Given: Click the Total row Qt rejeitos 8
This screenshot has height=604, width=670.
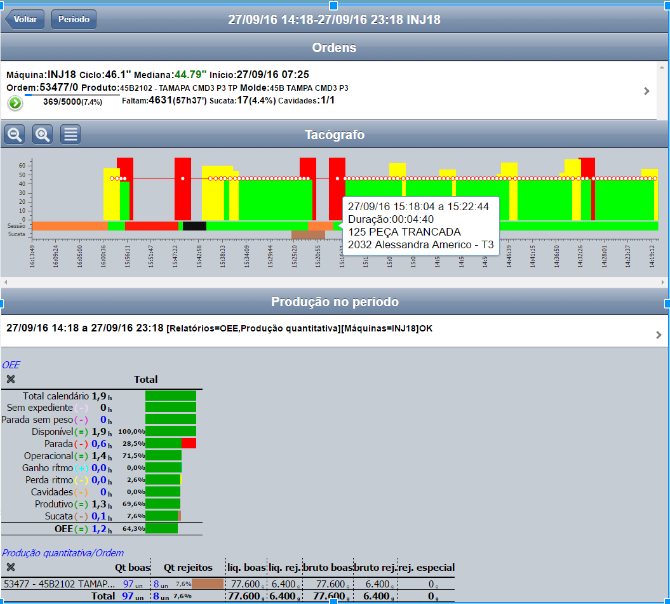Looking at the screenshot, I should 156,596.
